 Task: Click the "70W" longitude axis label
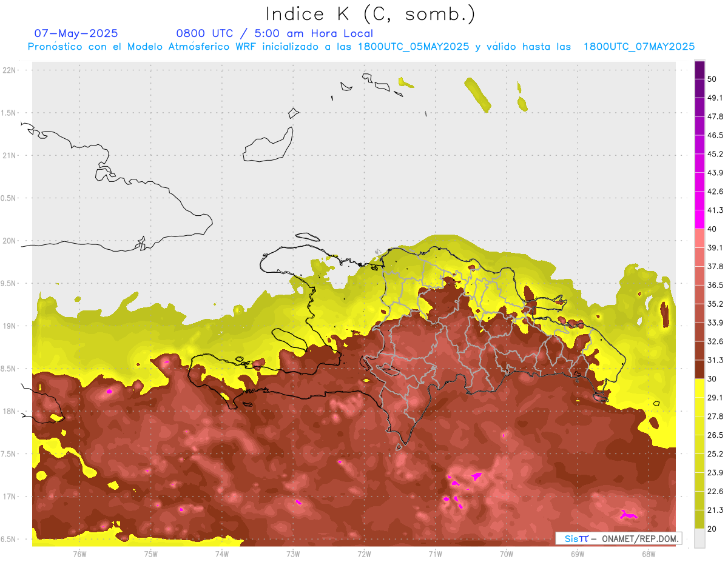point(506,554)
